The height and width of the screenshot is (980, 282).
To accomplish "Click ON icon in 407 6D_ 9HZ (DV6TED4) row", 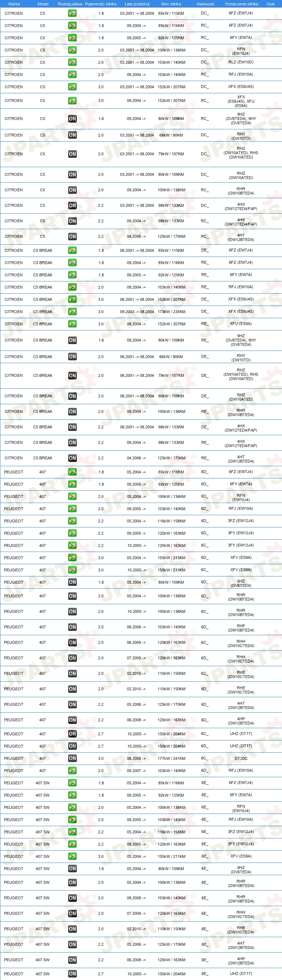I will (x=72, y=582).
